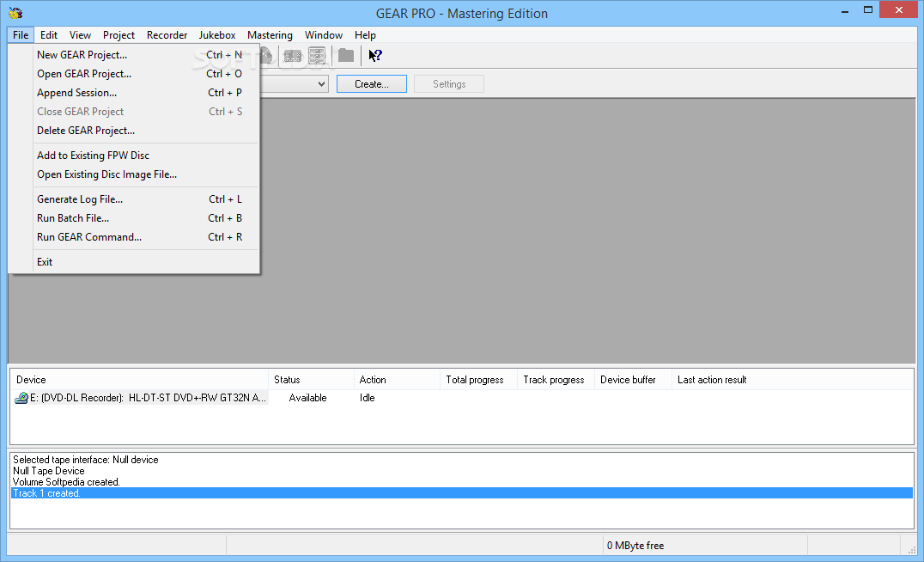Image resolution: width=924 pixels, height=562 pixels.
Task: Click the tape drive toolbar icon
Action: coord(292,56)
